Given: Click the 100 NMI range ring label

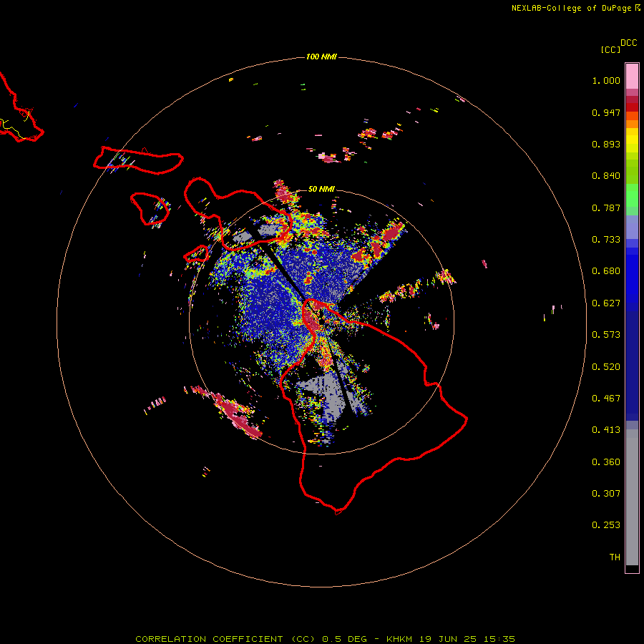Looking at the screenshot, I should pyautogui.click(x=321, y=57).
